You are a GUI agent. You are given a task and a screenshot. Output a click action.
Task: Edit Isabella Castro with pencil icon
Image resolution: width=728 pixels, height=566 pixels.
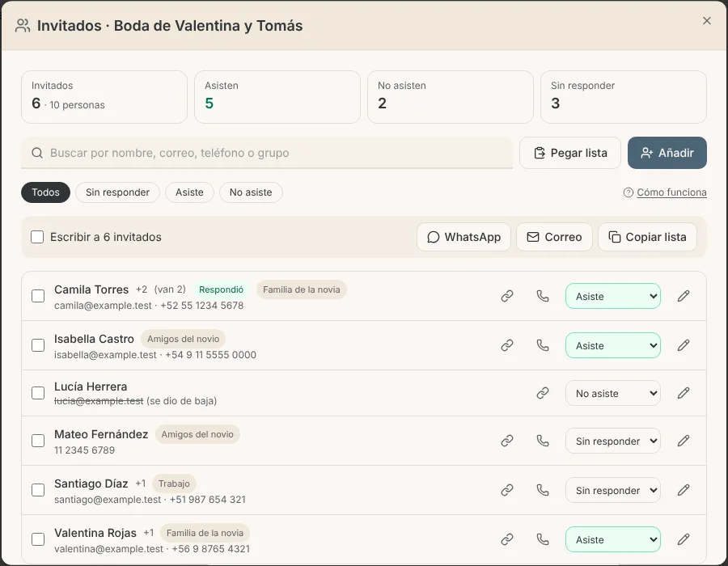click(684, 345)
